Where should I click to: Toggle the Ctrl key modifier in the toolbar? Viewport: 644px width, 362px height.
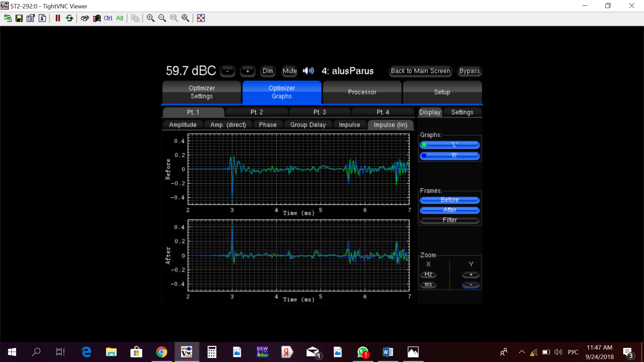(108, 18)
